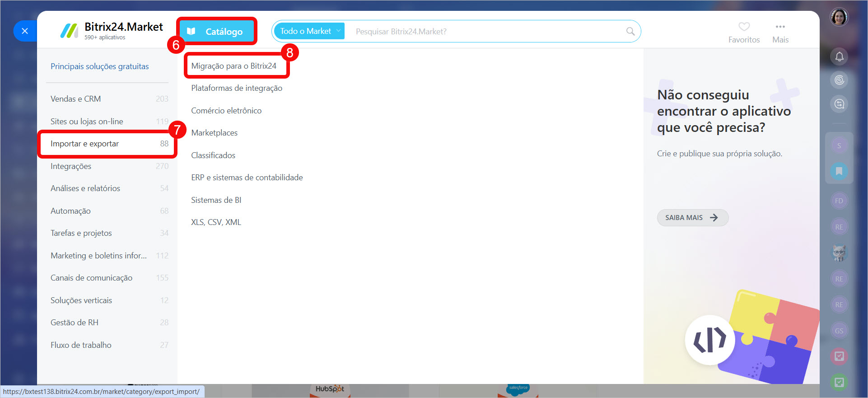Select Tarefas e projetos category

tap(109, 233)
